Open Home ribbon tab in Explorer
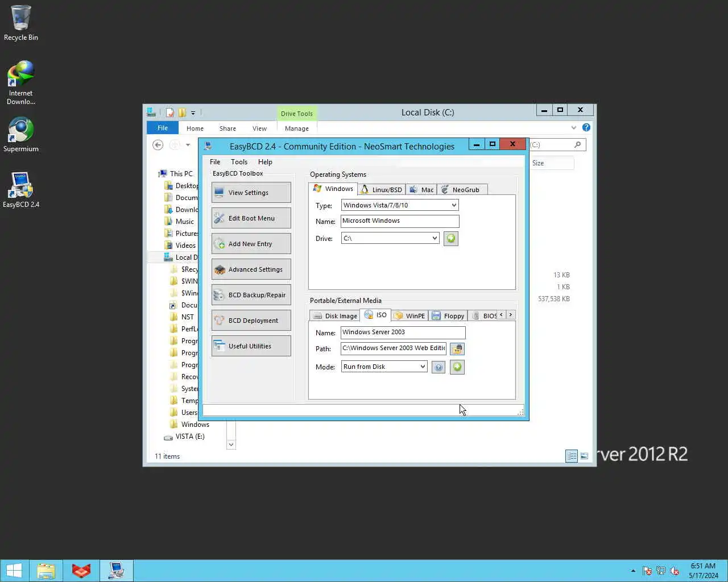The image size is (728, 582). click(195, 128)
